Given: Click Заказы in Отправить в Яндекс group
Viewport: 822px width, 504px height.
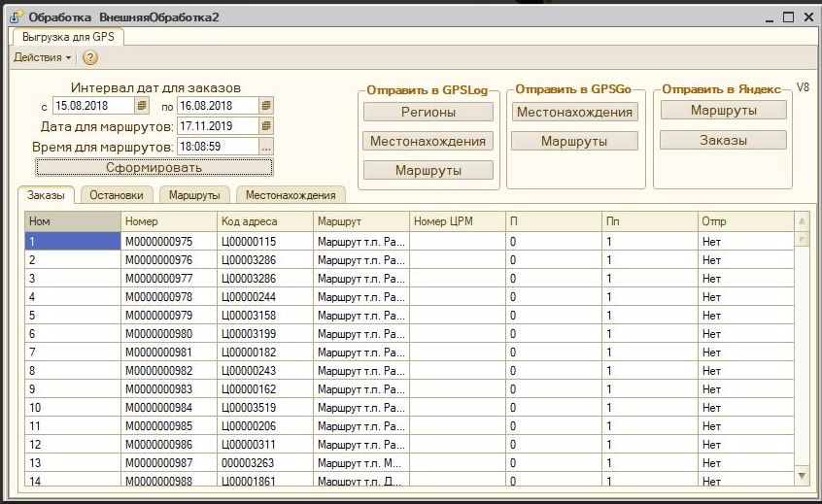Looking at the screenshot, I should [724, 140].
